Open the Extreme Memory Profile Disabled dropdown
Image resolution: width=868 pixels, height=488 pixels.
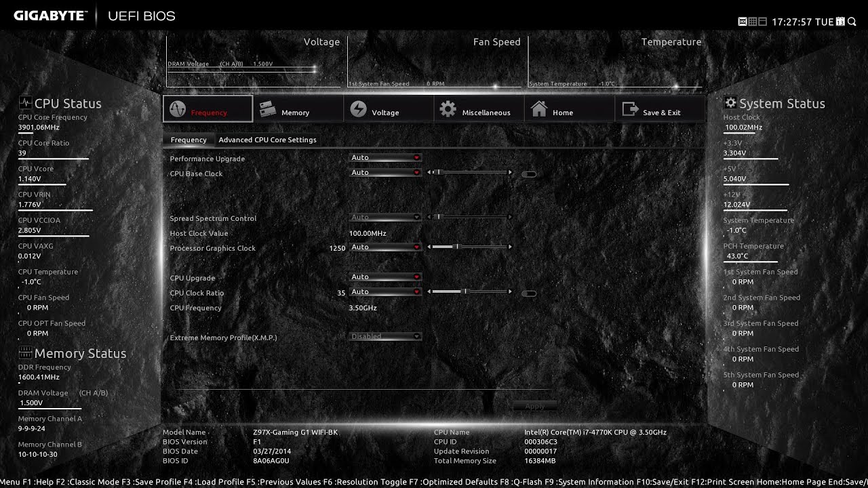tap(385, 336)
